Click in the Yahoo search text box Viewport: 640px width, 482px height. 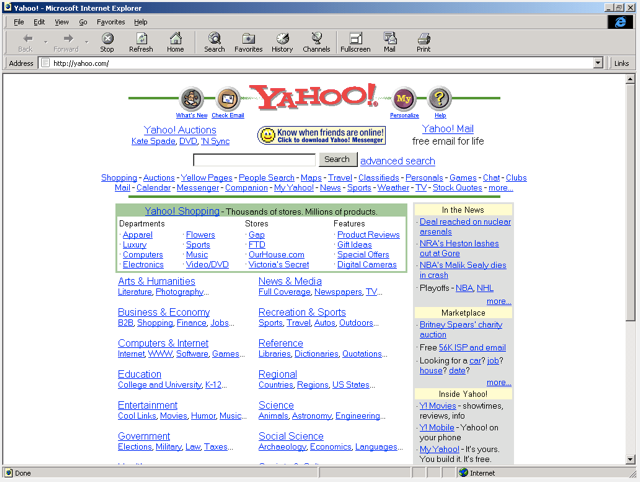(254, 160)
